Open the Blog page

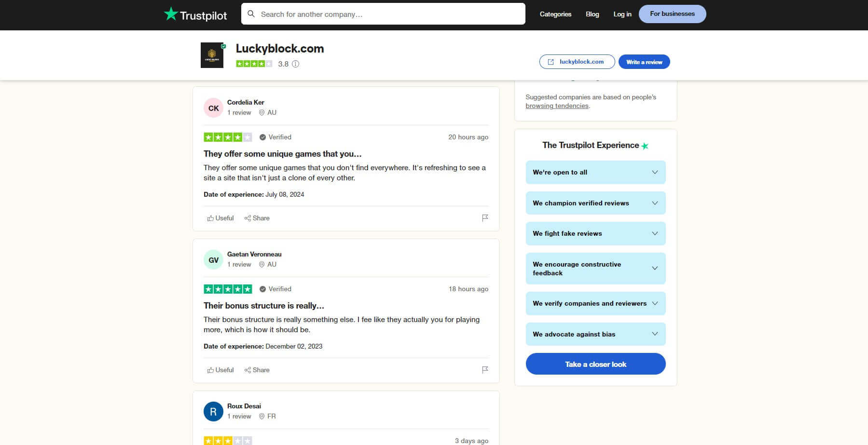click(592, 14)
